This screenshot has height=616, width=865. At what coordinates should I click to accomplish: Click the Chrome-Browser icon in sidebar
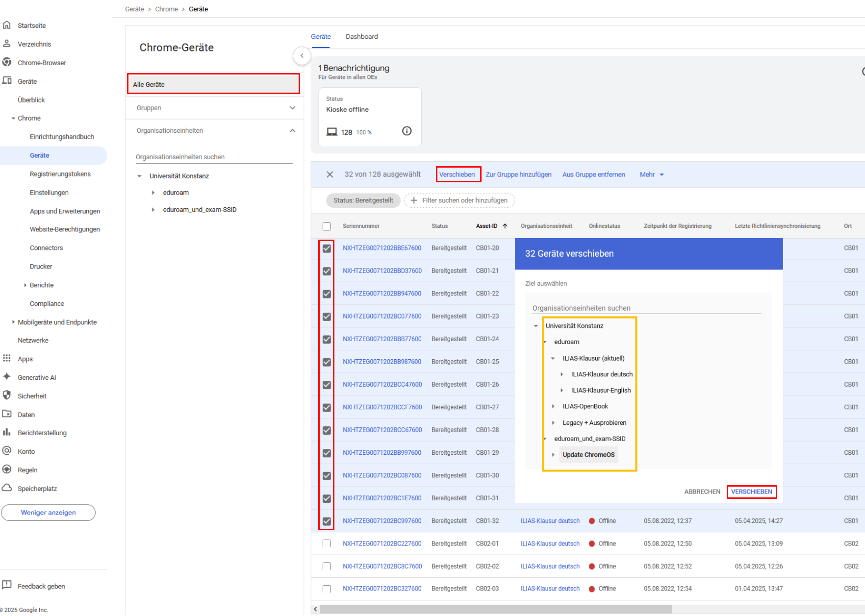7,62
